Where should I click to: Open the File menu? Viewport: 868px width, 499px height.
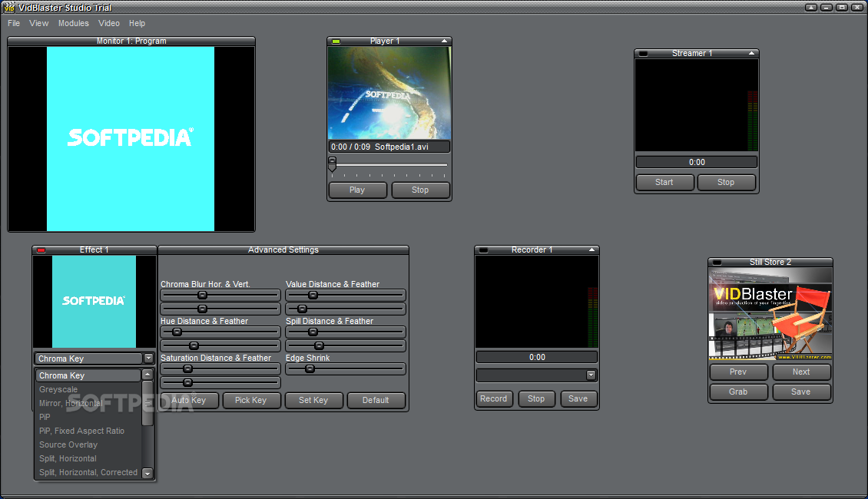pos(14,23)
